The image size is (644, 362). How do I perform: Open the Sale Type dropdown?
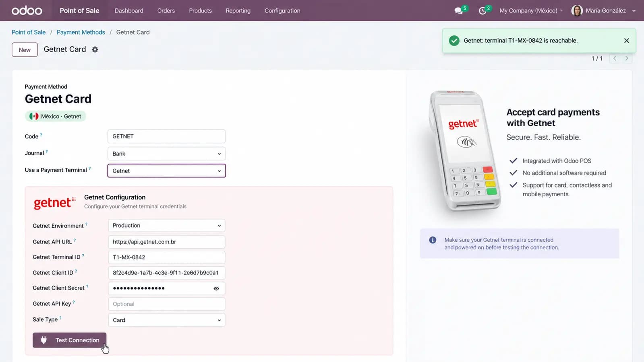(166, 320)
